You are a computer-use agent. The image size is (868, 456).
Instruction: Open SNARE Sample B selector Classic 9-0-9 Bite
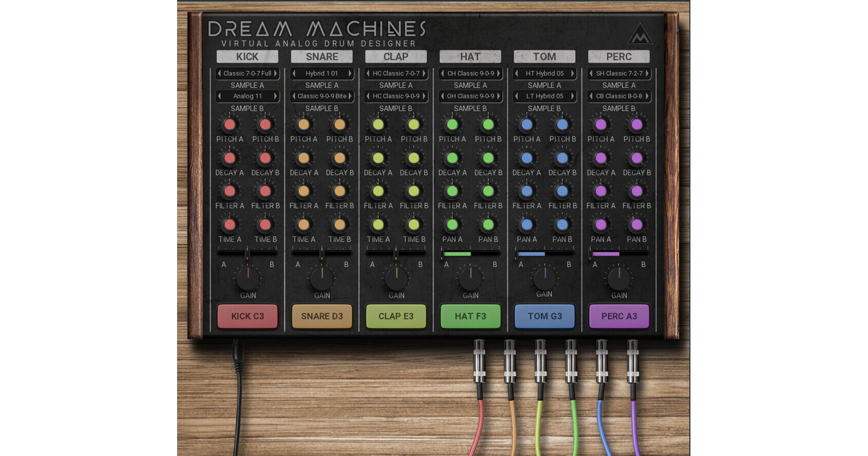click(322, 96)
